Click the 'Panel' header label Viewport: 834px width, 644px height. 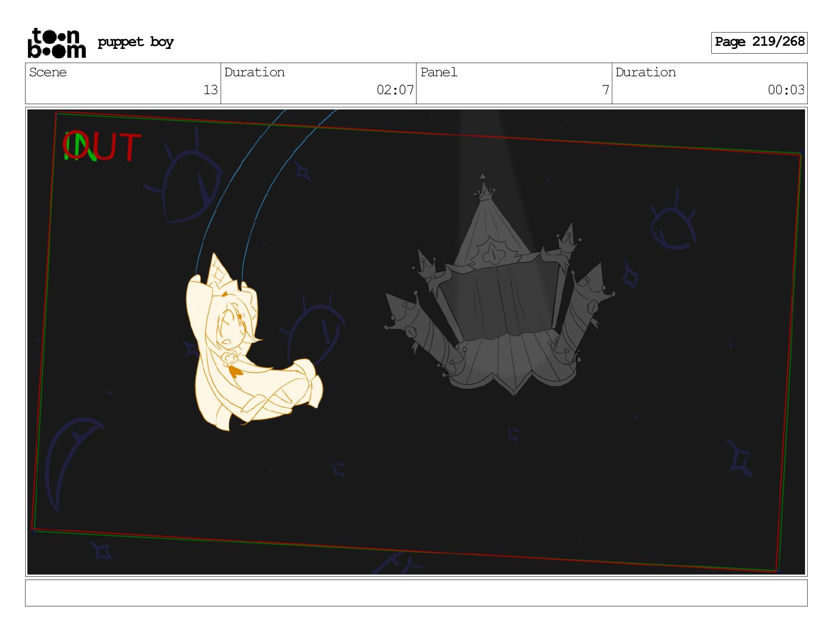coord(439,72)
